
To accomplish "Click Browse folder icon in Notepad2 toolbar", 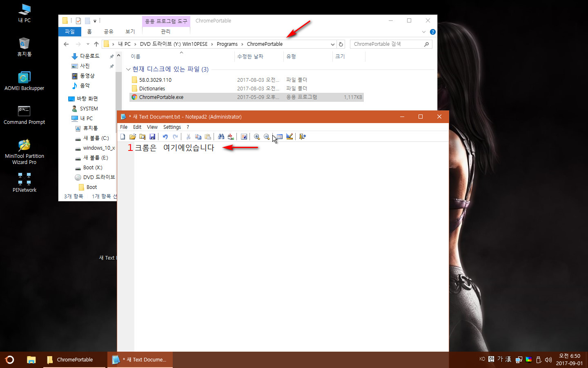I will pyautogui.click(x=142, y=137).
